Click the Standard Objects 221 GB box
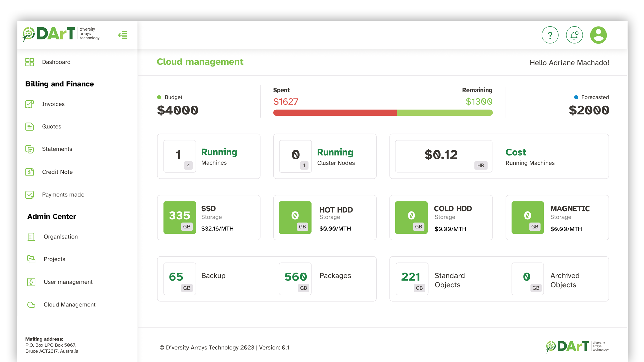Image resolution: width=644 pixels, height=362 pixels. (x=412, y=279)
